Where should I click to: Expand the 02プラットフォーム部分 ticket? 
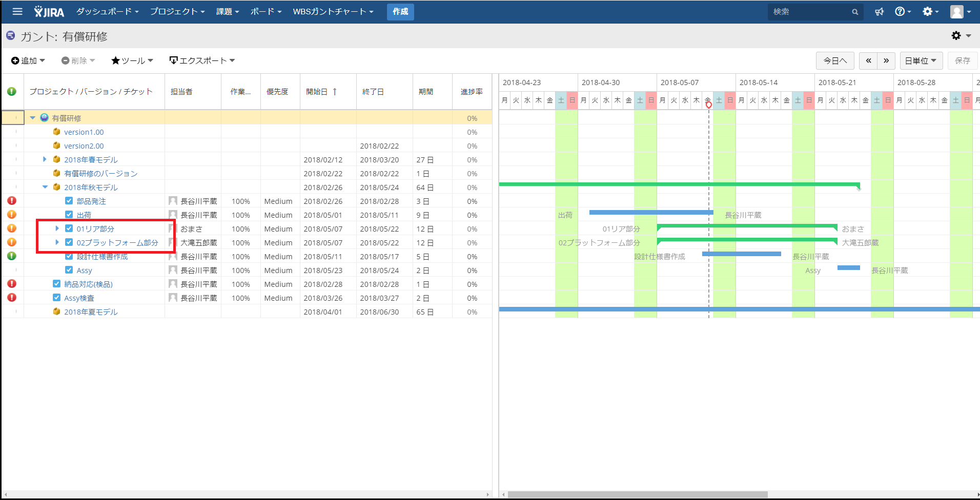57,242
